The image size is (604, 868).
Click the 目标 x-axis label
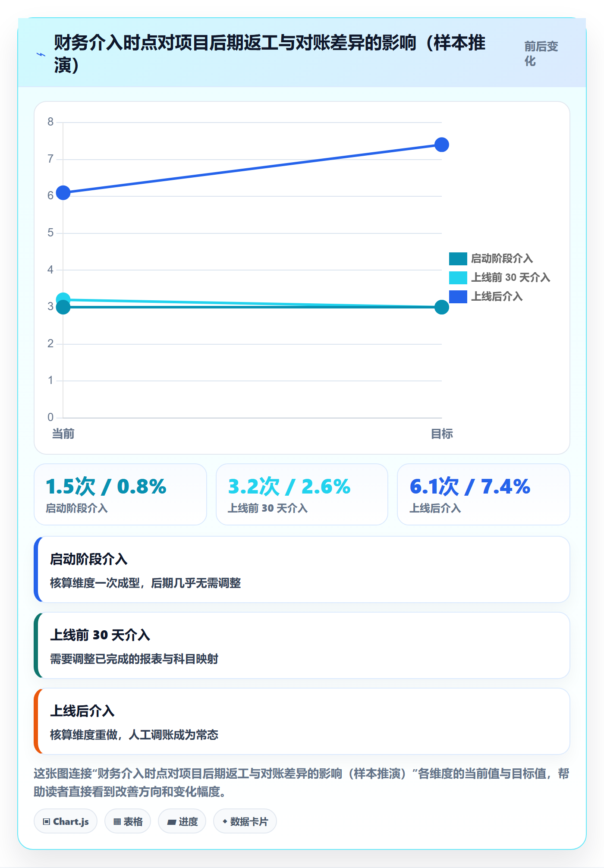point(442,434)
